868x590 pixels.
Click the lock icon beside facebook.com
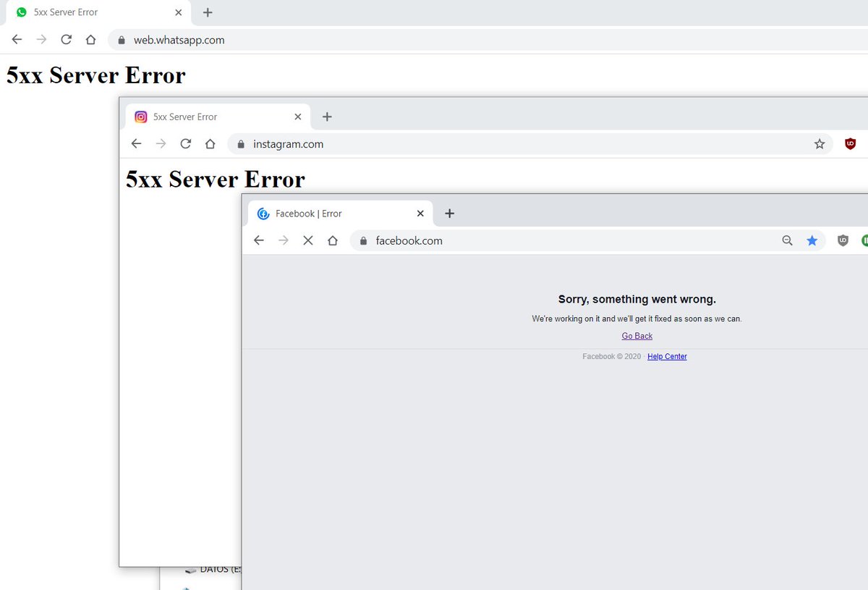point(364,241)
